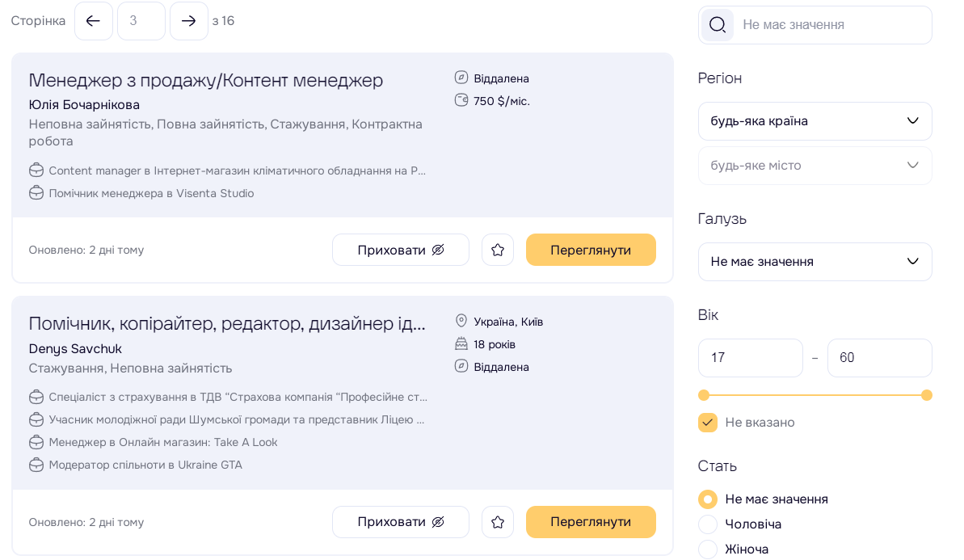View Denys Savchuk's resume with Переглянути
This screenshot has height=560, width=964.
591,522
